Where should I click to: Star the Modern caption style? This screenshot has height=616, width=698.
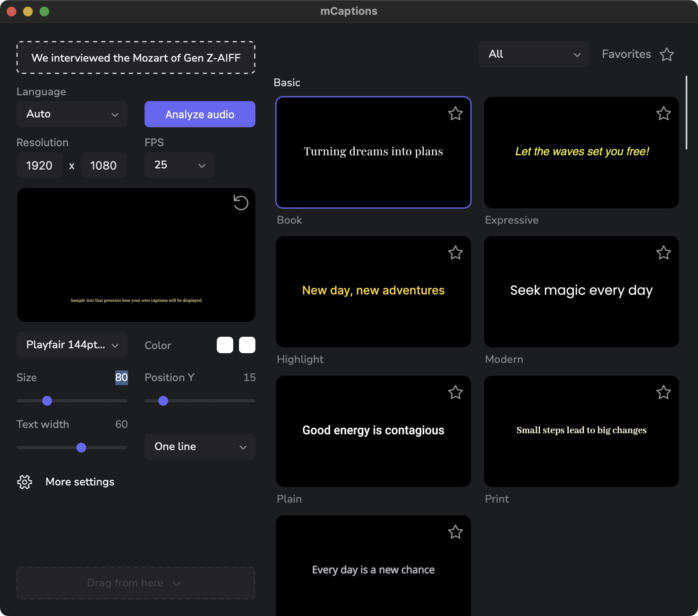[x=664, y=253]
